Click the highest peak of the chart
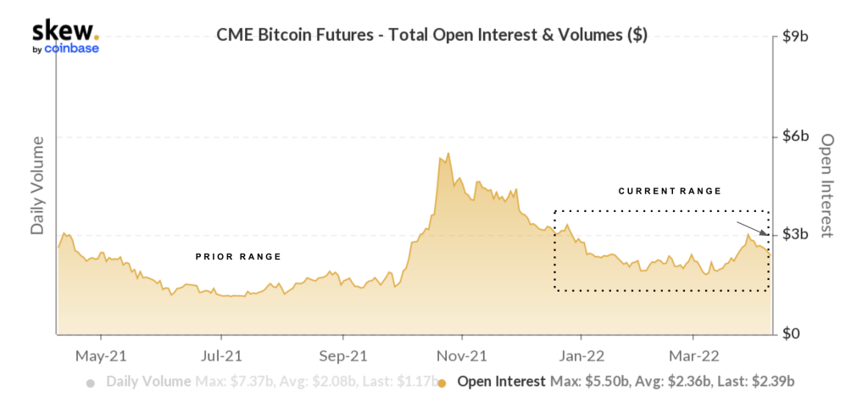The image size is (868, 408). (x=448, y=154)
